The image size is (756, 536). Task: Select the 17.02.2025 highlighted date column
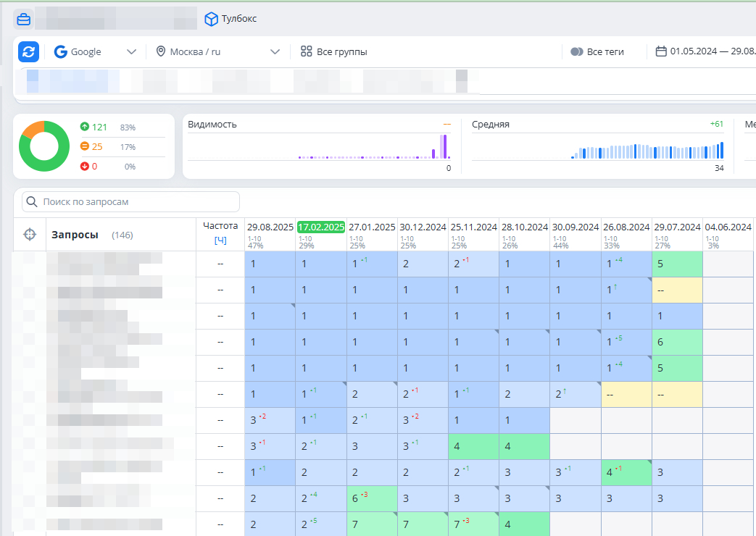click(x=320, y=227)
